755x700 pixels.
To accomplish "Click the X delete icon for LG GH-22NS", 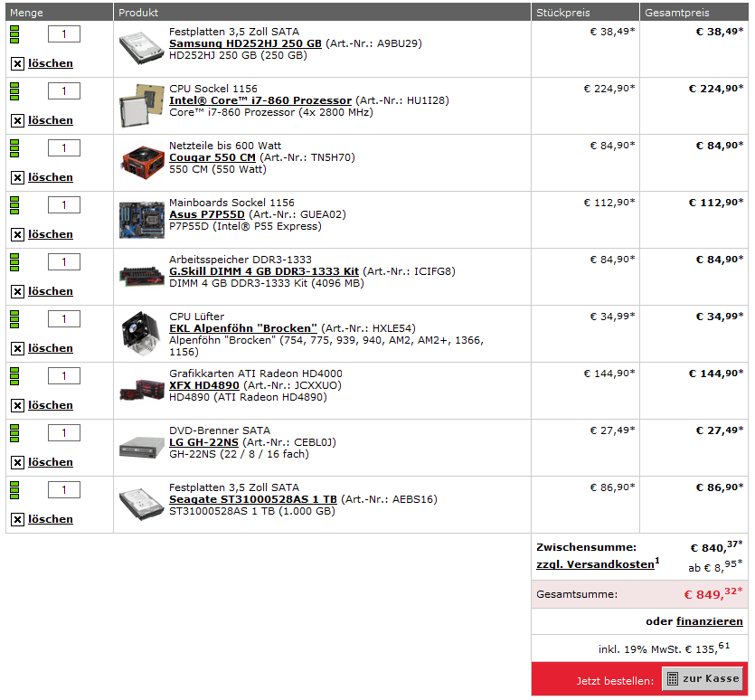I will tap(17, 462).
